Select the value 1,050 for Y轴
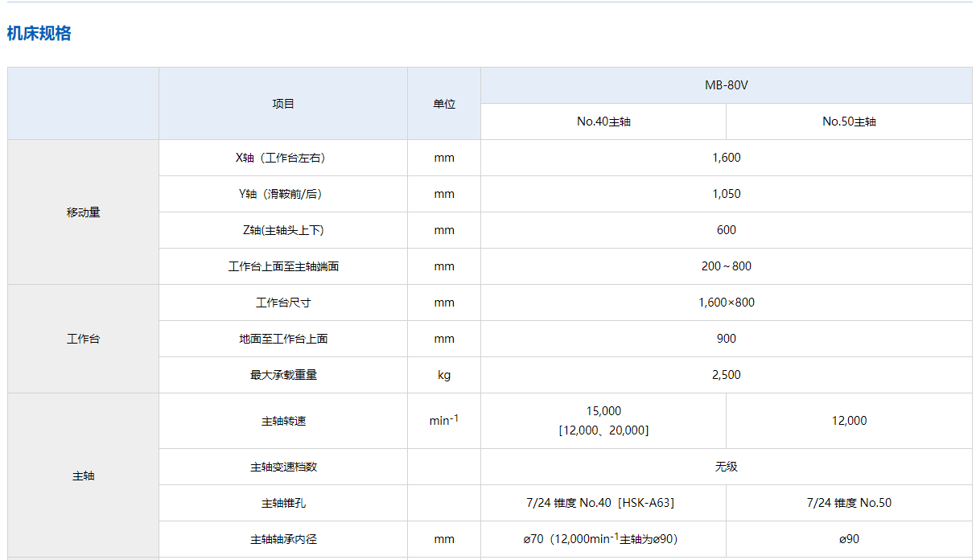 click(727, 194)
